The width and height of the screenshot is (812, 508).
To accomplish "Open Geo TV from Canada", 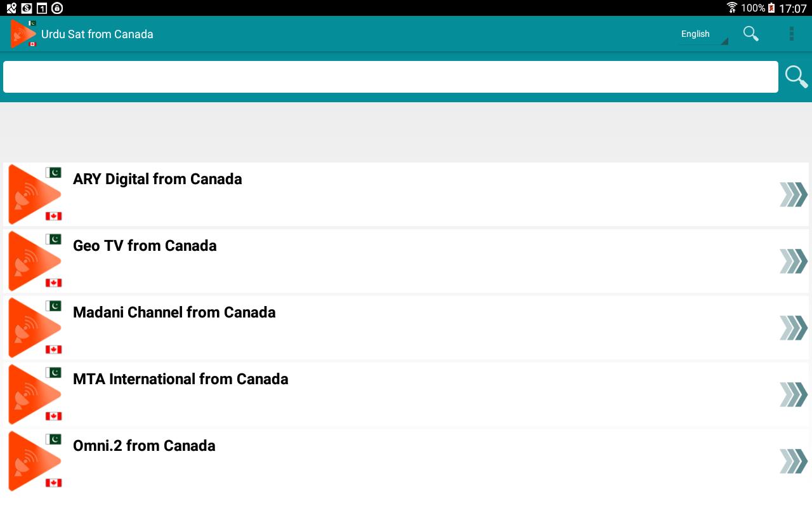I will coord(145,246).
